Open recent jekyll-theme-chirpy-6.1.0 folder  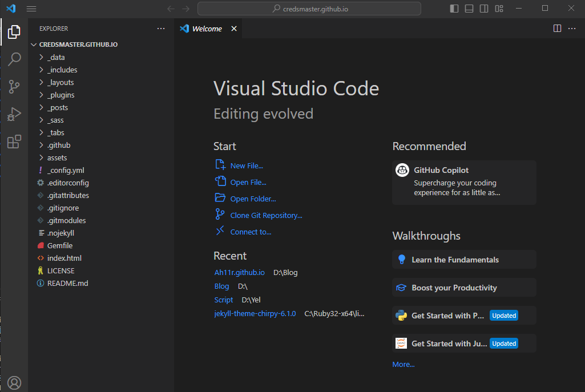tap(255, 314)
